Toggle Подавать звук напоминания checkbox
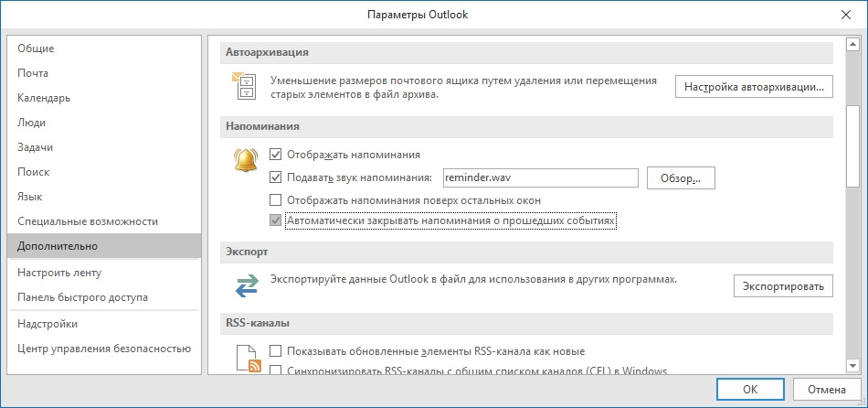 pyautogui.click(x=275, y=177)
